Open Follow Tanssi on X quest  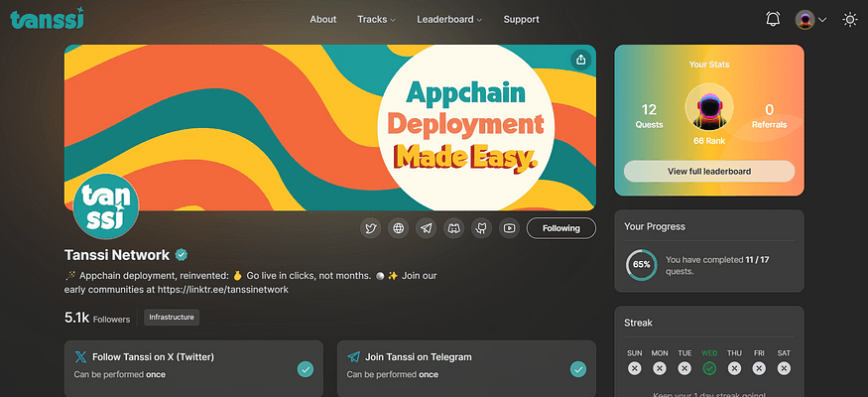pos(193,368)
